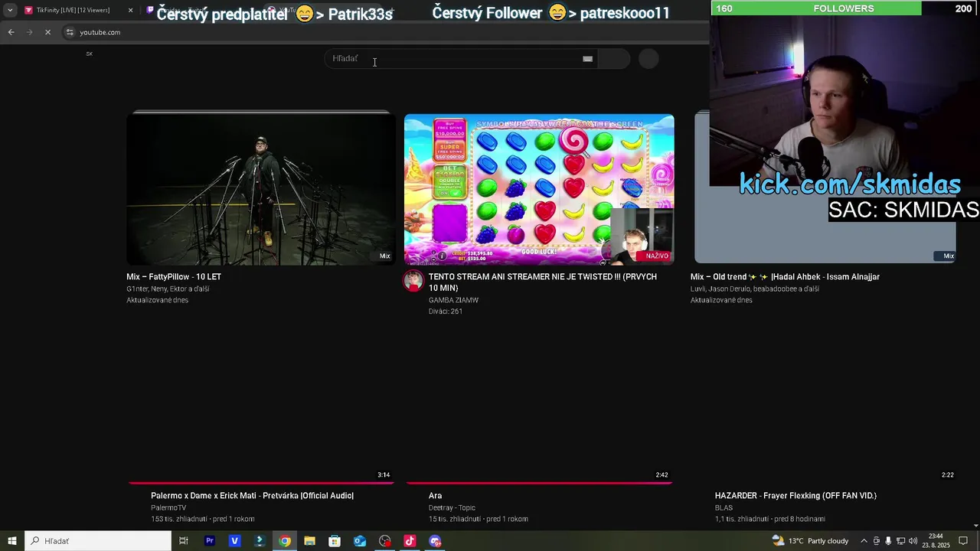The image size is (980, 551).
Task: Click the 3:14 duration label
Action: pos(384,474)
